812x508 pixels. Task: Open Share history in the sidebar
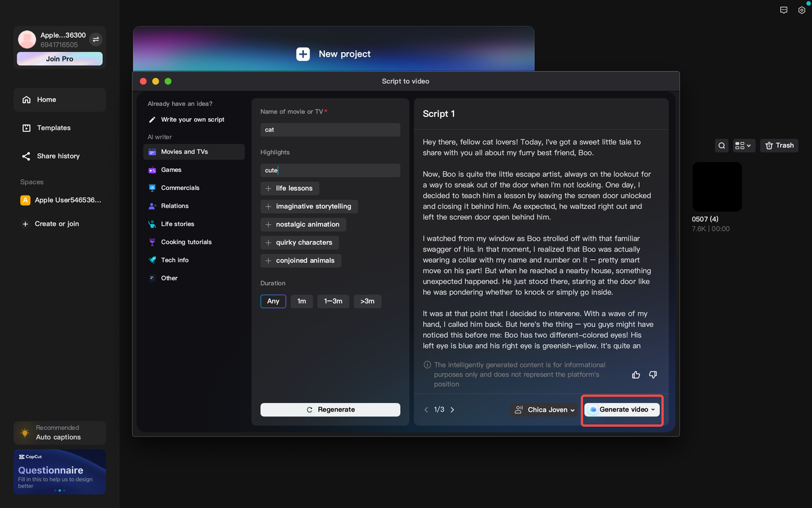pyautogui.click(x=60, y=156)
